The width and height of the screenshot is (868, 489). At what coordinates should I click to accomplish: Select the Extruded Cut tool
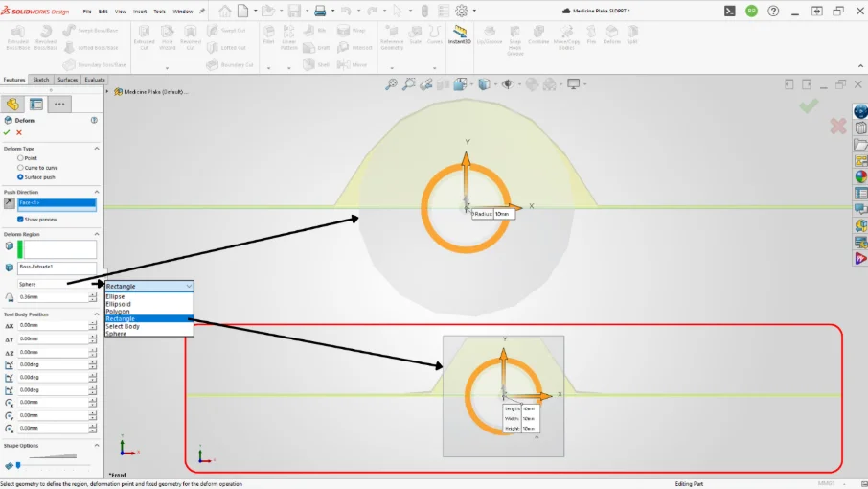144,37
